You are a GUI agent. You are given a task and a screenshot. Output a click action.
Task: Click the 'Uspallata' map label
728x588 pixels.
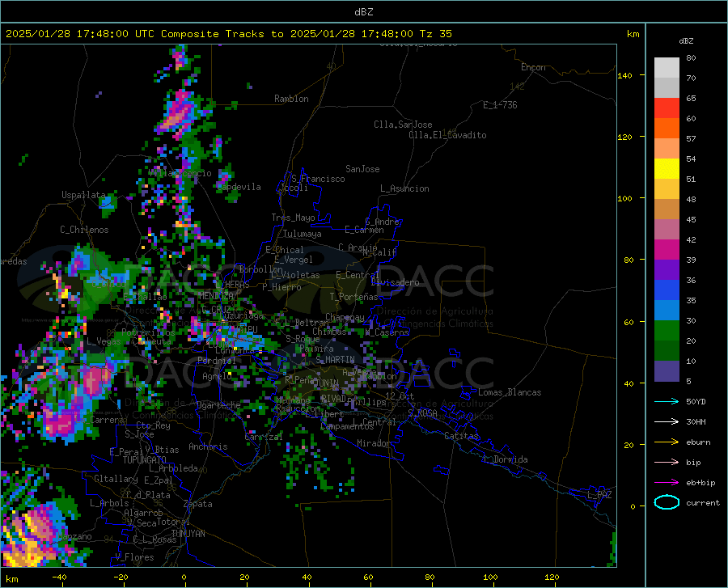pyautogui.click(x=83, y=195)
